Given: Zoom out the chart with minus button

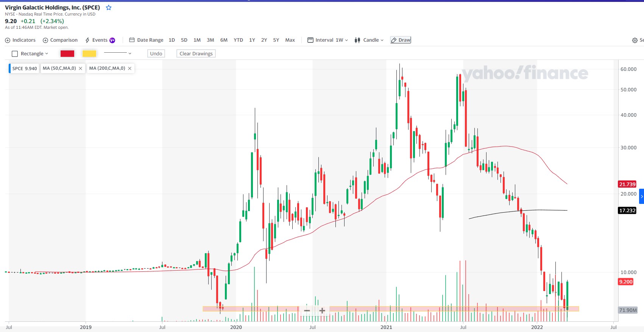Looking at the screenshot, I should (x=307, y=311).
